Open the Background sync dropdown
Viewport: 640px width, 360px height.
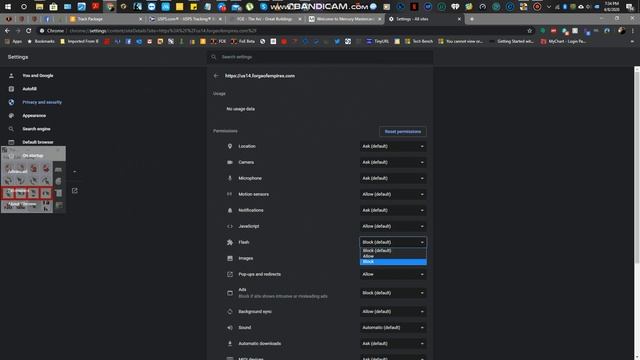393,311
